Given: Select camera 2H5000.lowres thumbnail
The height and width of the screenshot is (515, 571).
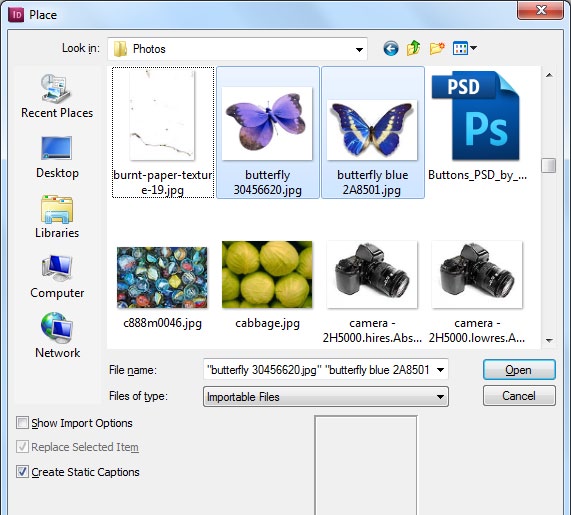Looking at the screenshot, I should pyautogui.click(x=477, y=274).
